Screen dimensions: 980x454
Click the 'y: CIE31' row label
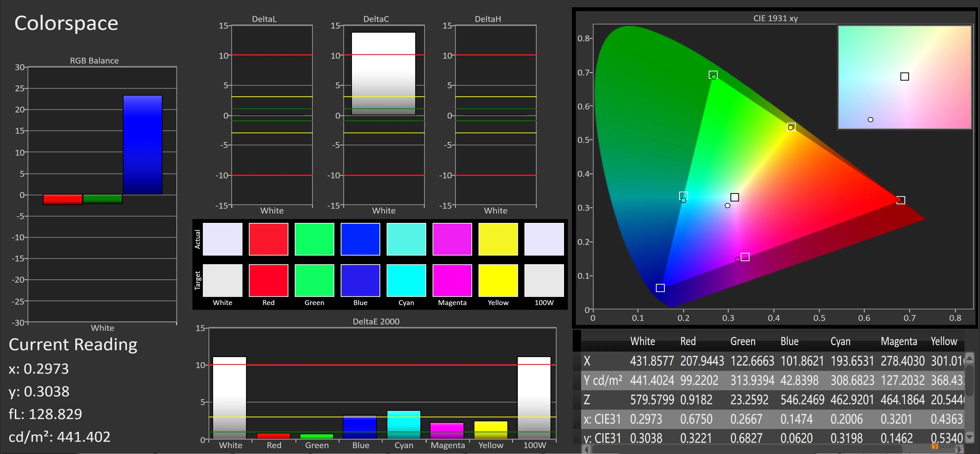point(602,438)
